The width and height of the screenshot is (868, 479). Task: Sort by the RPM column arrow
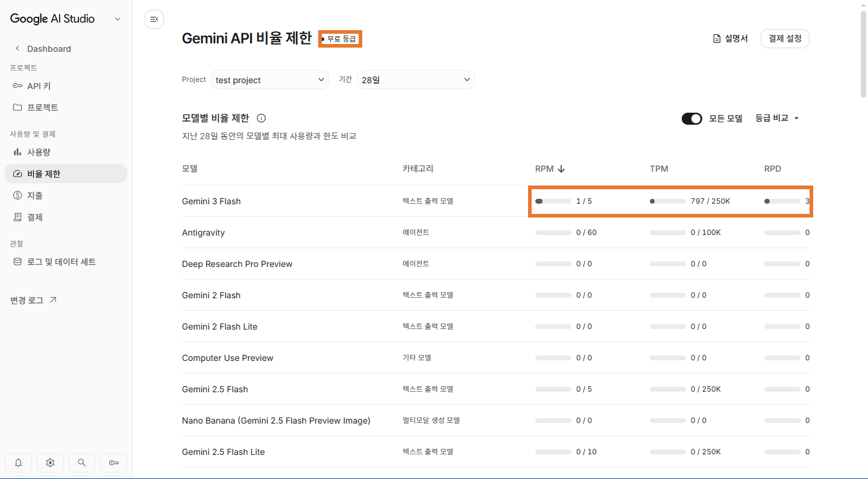(561, 169)
